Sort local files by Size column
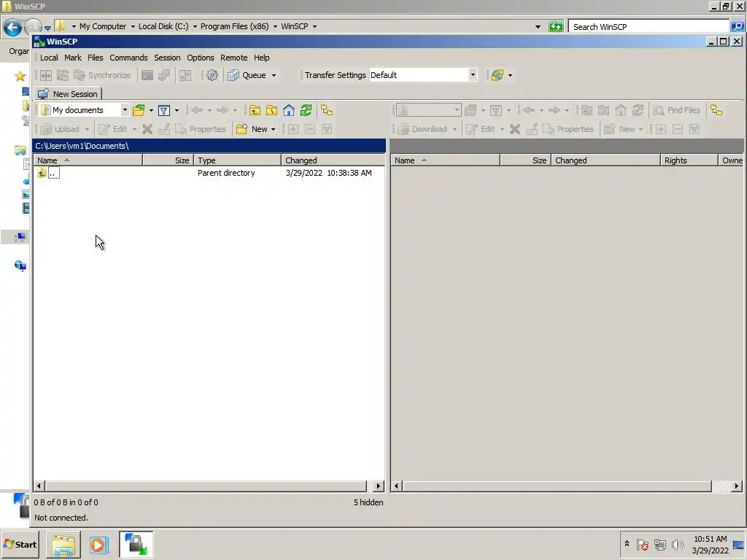This screenshot has width=747, height=560. 169,160
